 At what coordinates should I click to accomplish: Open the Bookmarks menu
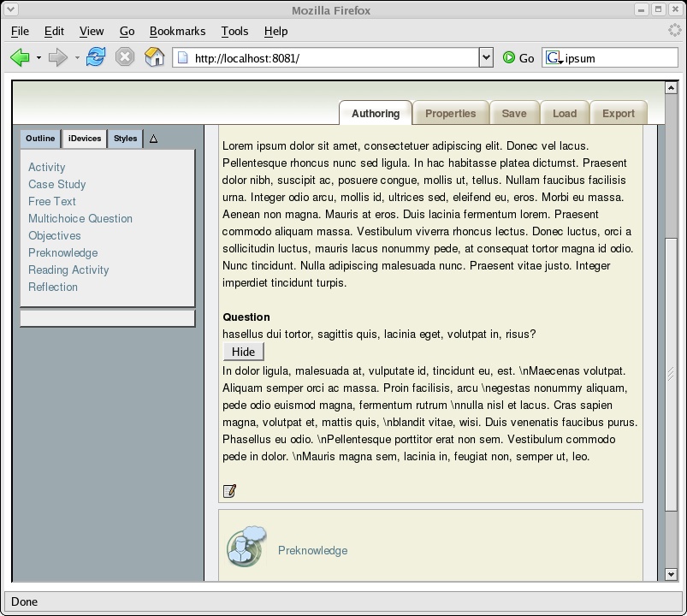coord(177,31)
